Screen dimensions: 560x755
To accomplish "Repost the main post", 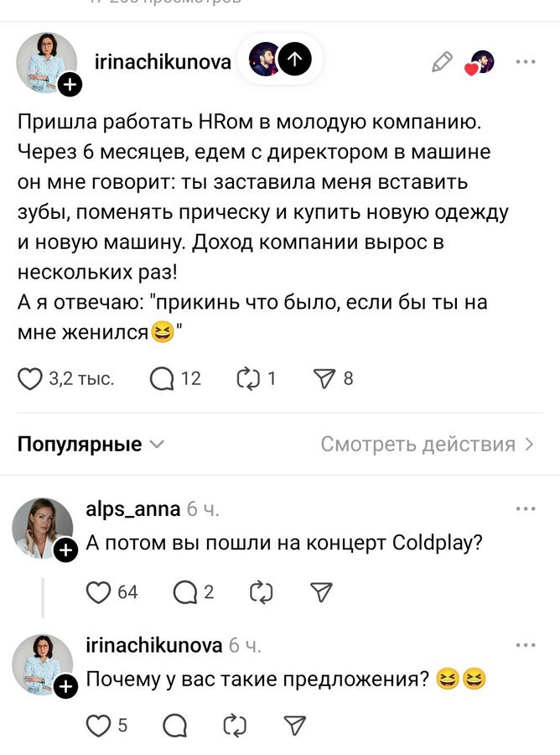I will click(x=250, y=379).
